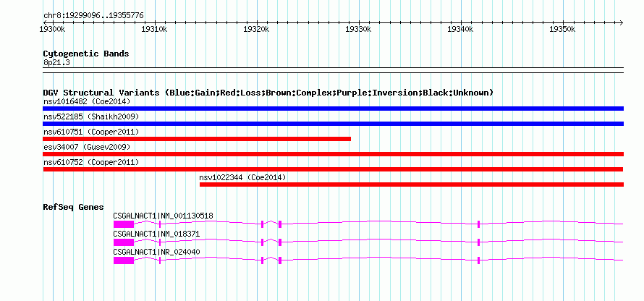Click the CSGALNACT1|NM_018371 gene label
This screenshot has width=644, height=301.
click(156, 234)
